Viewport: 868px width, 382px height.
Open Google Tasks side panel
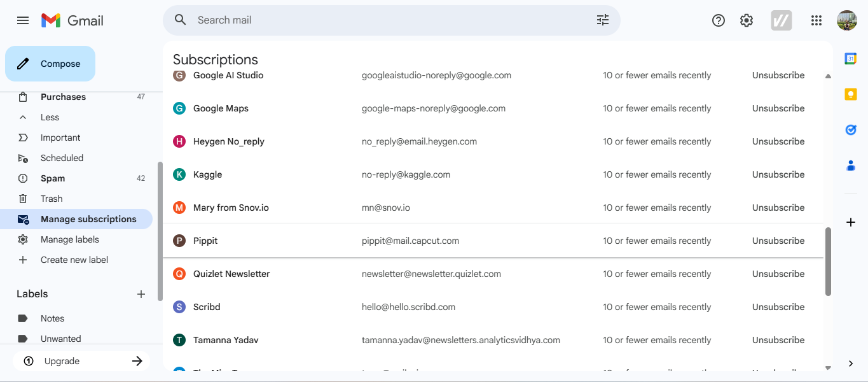point(851,130)
